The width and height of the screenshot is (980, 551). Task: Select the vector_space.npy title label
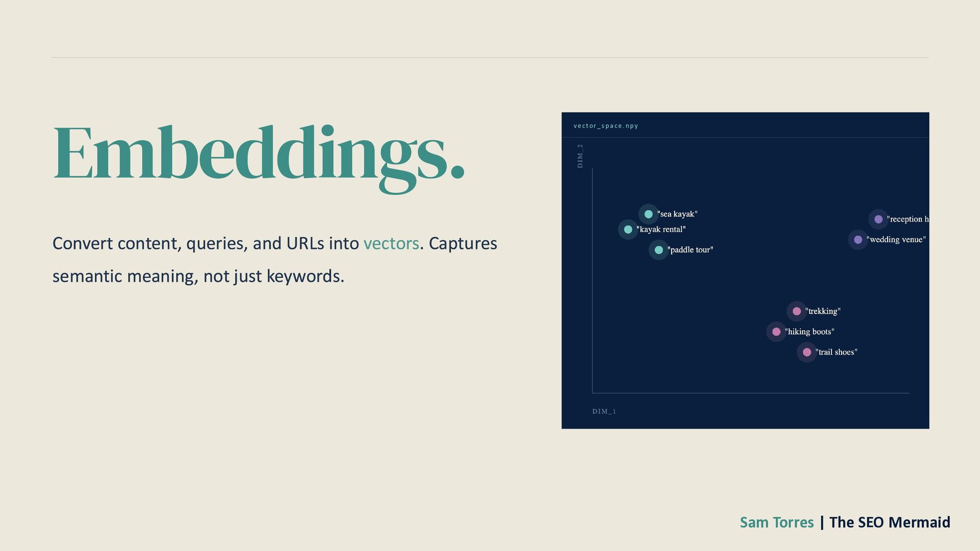[x=606, y=126]
